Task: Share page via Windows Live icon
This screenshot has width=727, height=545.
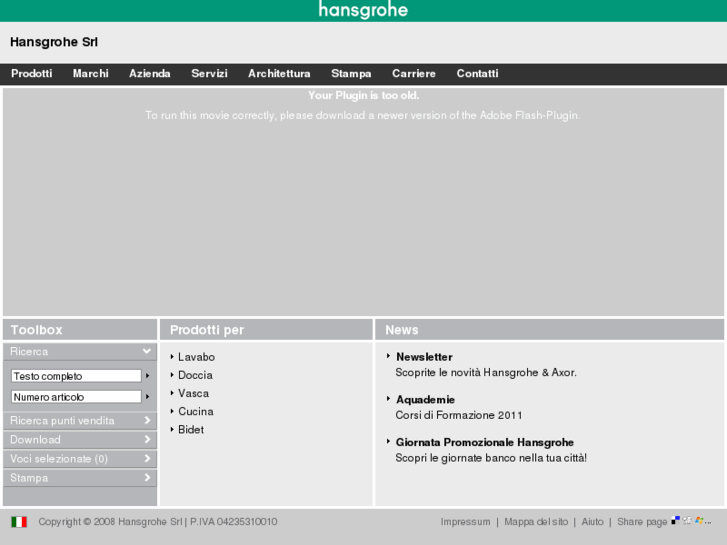Action: pos(699,520)
